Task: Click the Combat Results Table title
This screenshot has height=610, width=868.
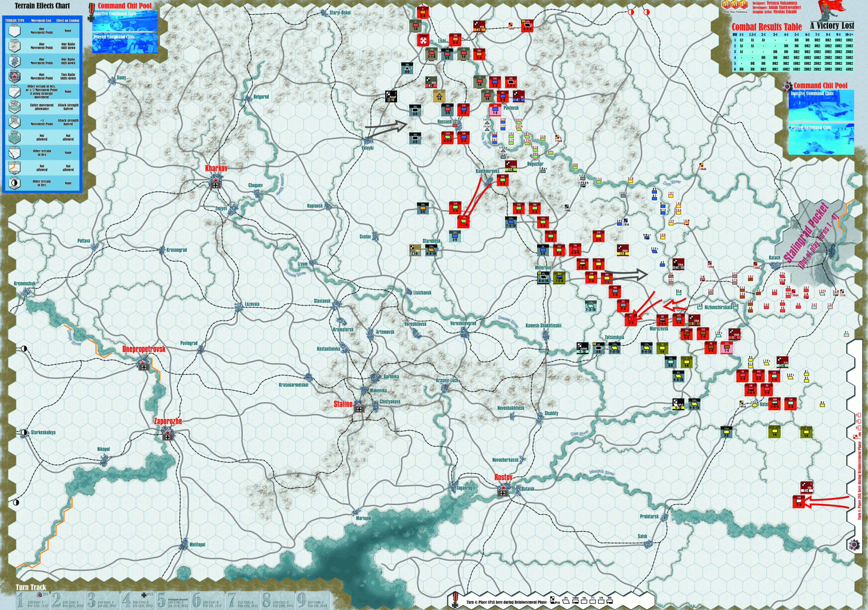Action: click(x=767, y=27)
